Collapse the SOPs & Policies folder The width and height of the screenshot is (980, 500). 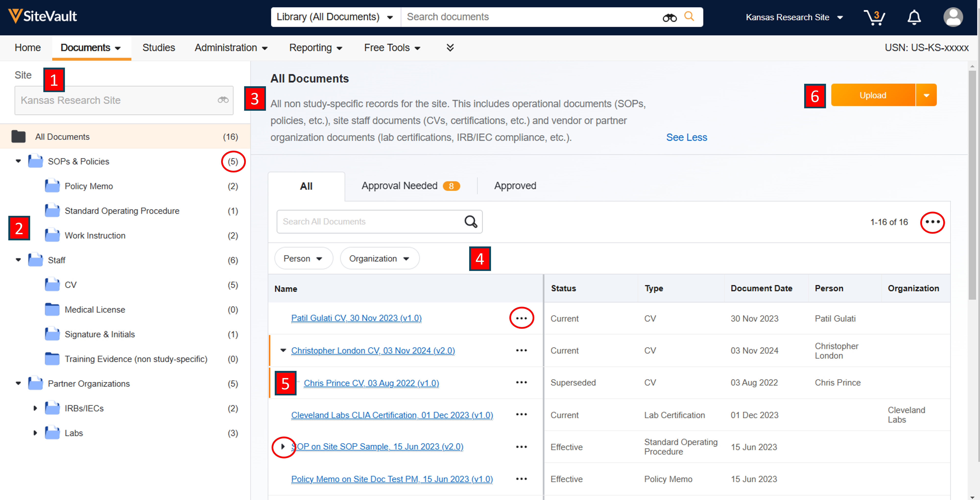(x=18, y=161)
